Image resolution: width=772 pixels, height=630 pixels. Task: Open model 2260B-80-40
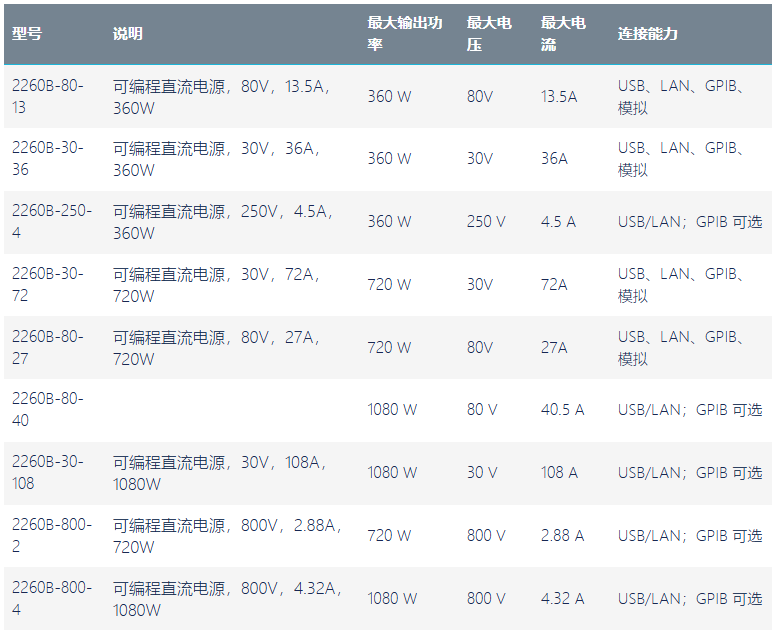pyautogui.click(x=48, y=410)
